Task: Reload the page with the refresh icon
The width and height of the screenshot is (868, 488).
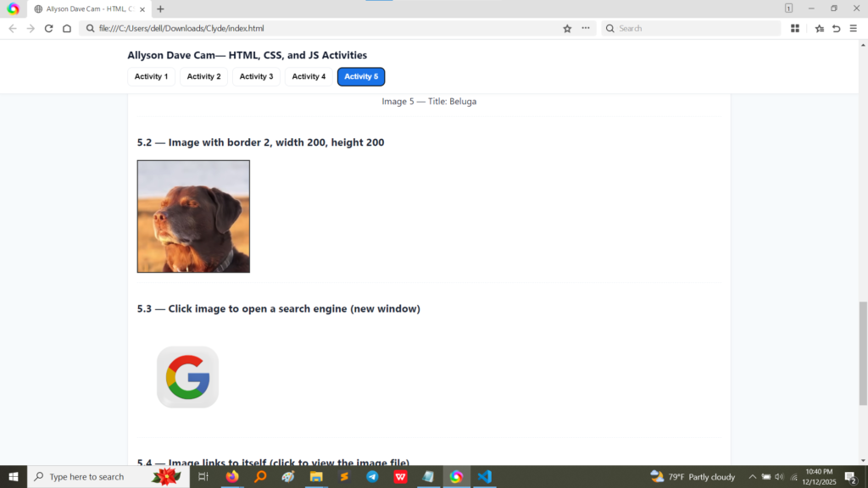Action: coord(48,28)
